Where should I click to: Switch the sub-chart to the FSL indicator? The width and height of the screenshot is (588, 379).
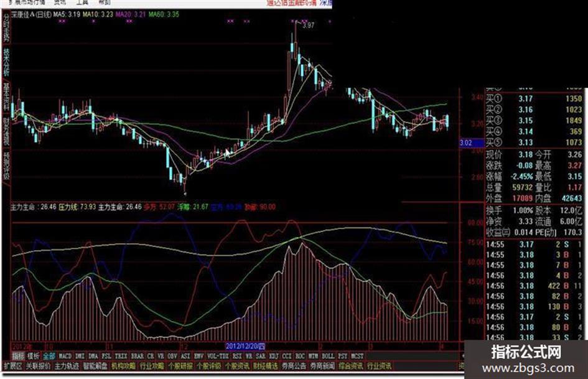[x=106, y=356]
